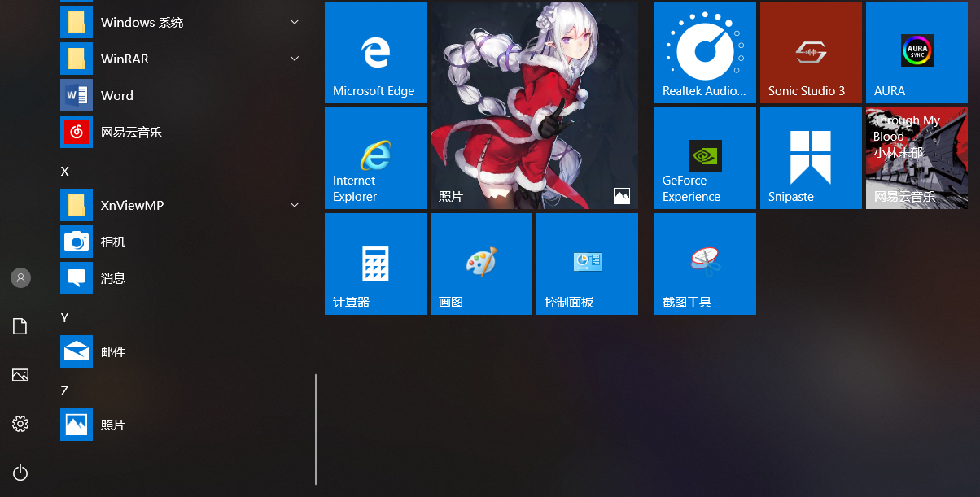
Task: Open the 照片 photo live tile
Action: point(534,105)
